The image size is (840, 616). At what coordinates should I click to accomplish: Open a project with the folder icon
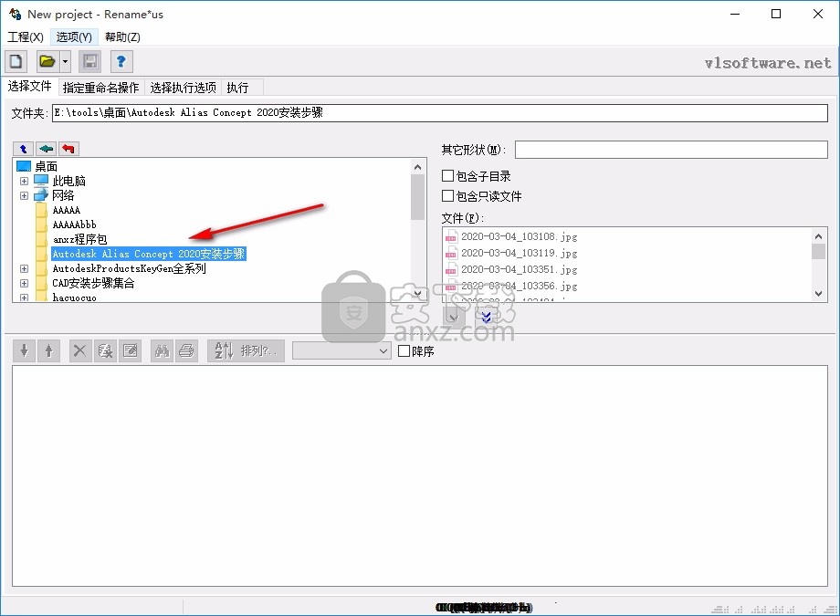47,62
